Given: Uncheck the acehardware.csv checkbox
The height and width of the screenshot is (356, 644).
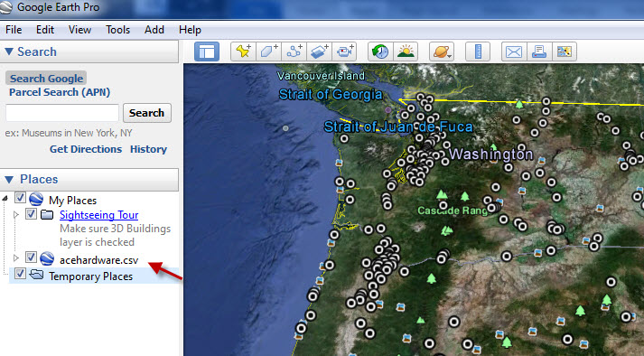Looking at the screenshot, I should click(31, 258).
